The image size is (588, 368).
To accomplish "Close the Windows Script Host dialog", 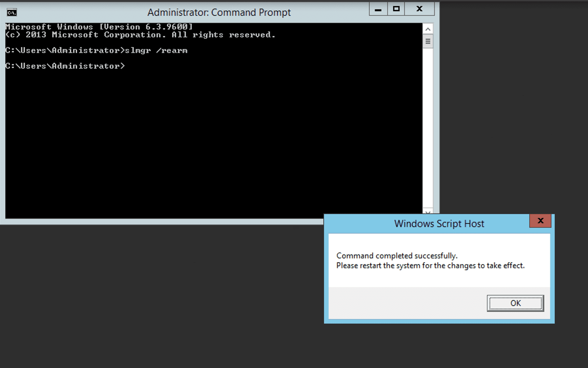I will pyautogui.click(x=540, y=221).
